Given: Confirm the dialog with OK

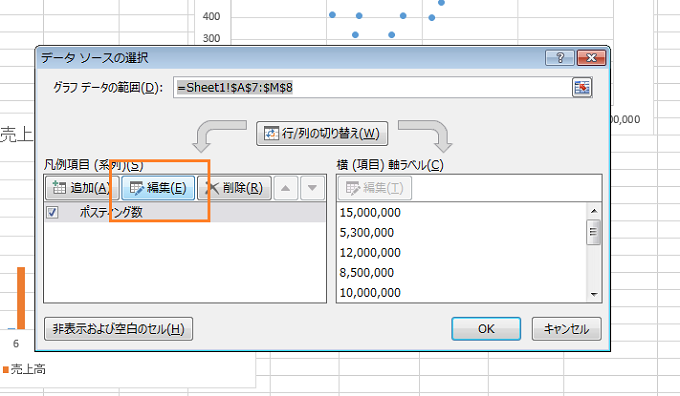Looking at the screenshot, I should pos(486,329).
